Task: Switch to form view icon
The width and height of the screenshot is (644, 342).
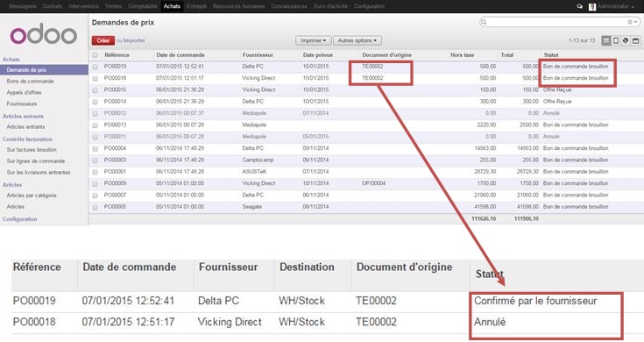Action: [x=616, y=40]
